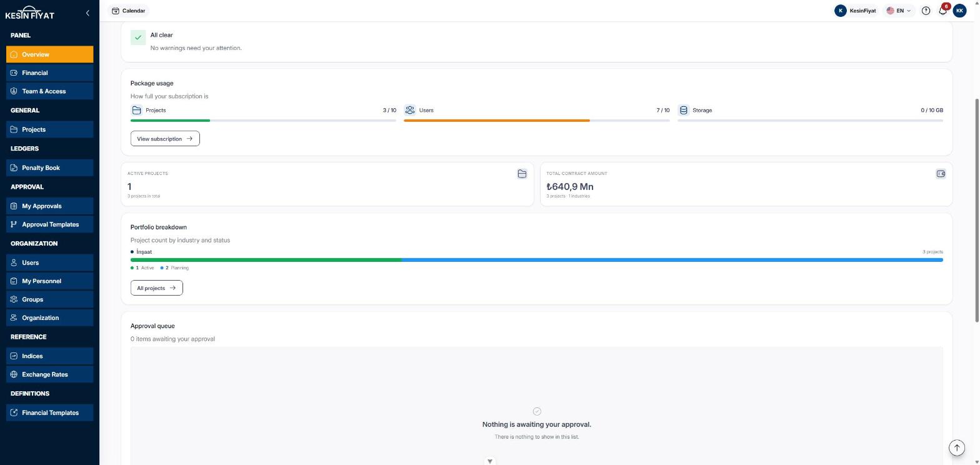
Task: Click the K organization avatar badge
Action: click(x=841, y=11)
